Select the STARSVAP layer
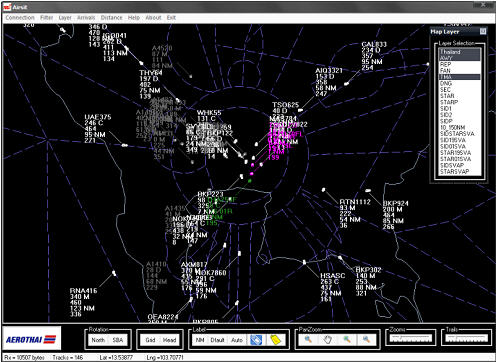 (x=460, y=172)
